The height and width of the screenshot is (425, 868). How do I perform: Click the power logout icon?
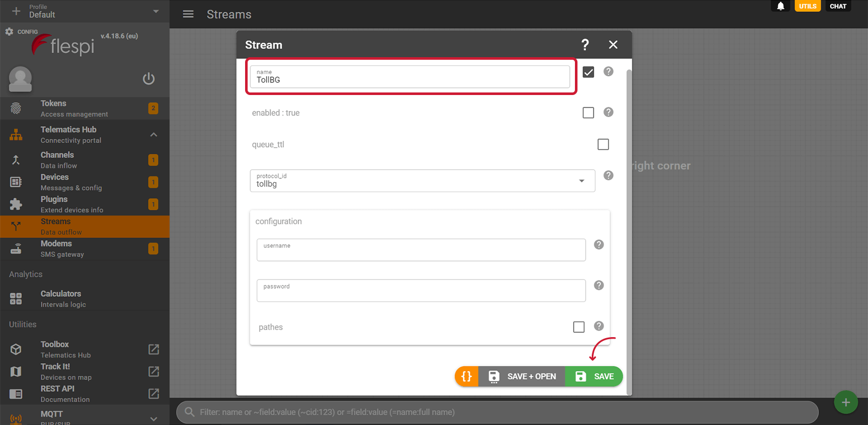(x=149, y=79)
